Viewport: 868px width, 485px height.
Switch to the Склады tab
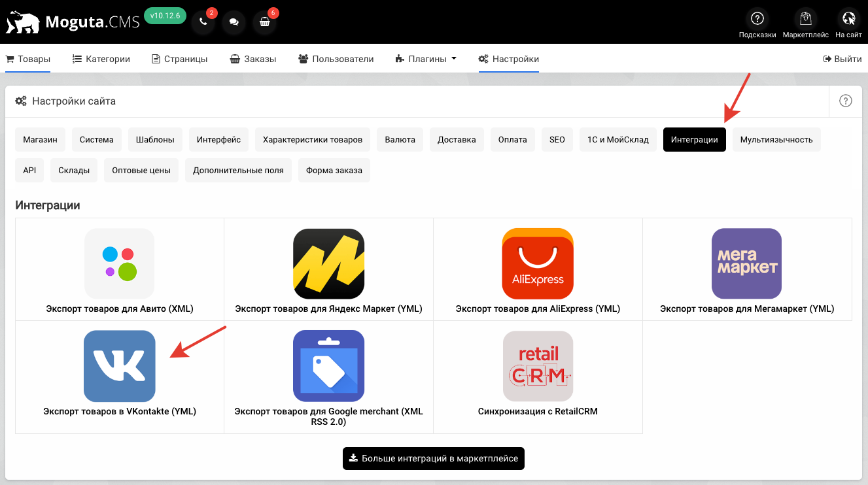point(74,170)
